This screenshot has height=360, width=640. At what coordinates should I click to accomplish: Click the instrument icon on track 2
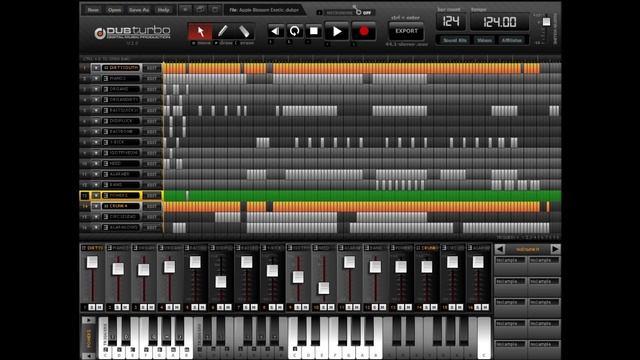[x=106, y=78]
